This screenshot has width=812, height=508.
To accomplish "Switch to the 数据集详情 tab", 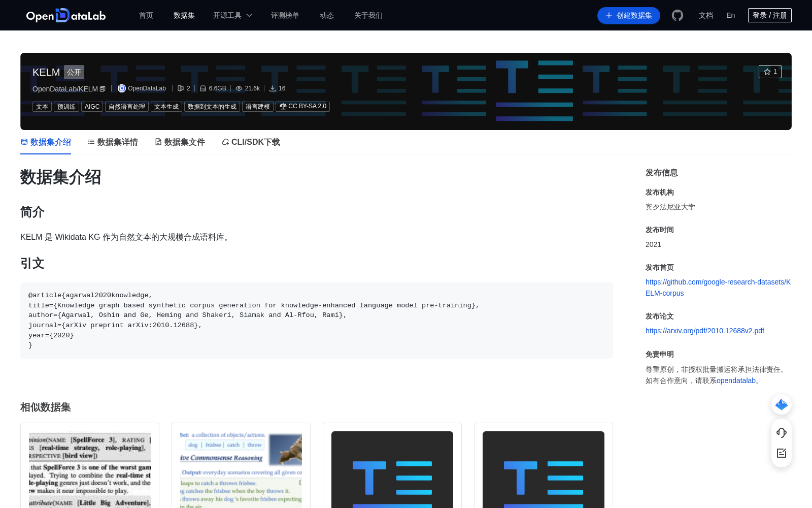I will click(113, 142).
